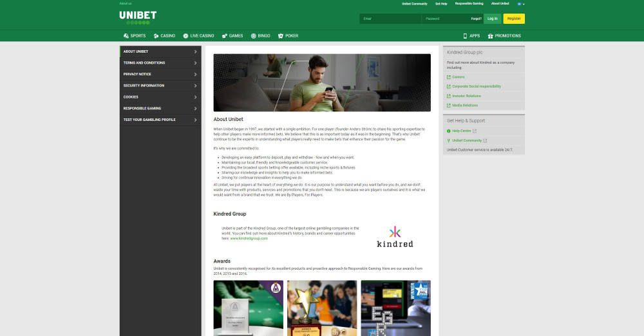Click the Kindred logo
Screen dimensions: 644x336
pyautogui.click(x=395, y=236)
